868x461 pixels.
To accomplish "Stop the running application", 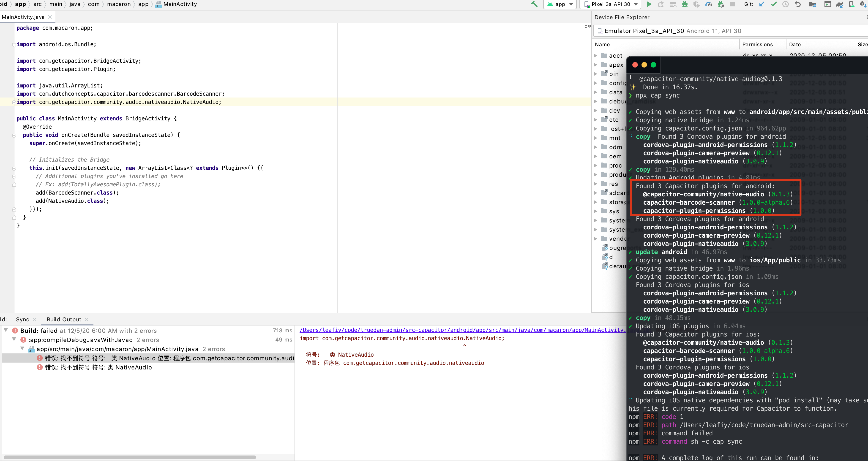I will [x=732, y=4].
